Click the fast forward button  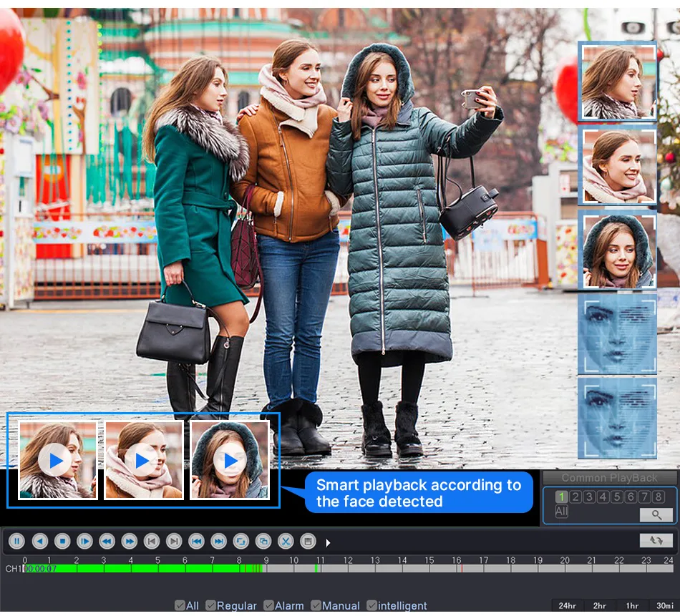[x=130, y=541]
